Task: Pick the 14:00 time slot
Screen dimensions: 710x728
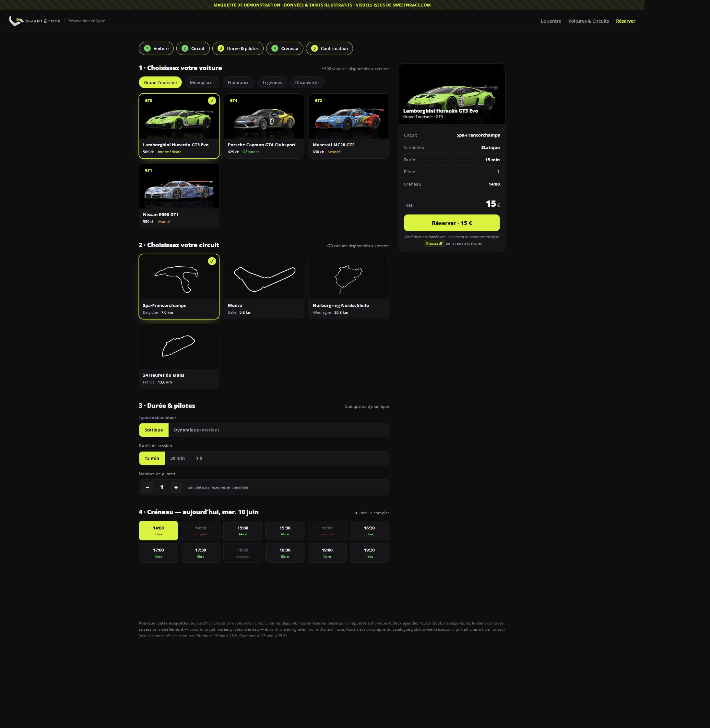Action: (159, 531)
